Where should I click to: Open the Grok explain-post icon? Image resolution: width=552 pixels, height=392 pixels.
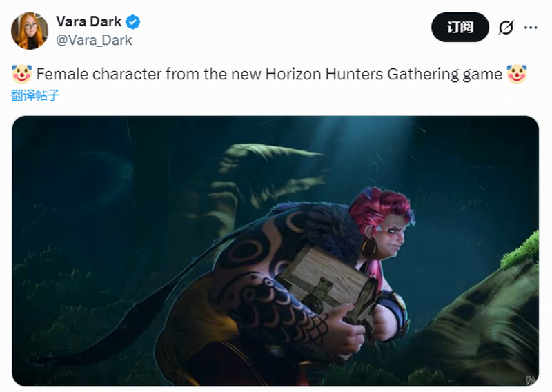506,27
